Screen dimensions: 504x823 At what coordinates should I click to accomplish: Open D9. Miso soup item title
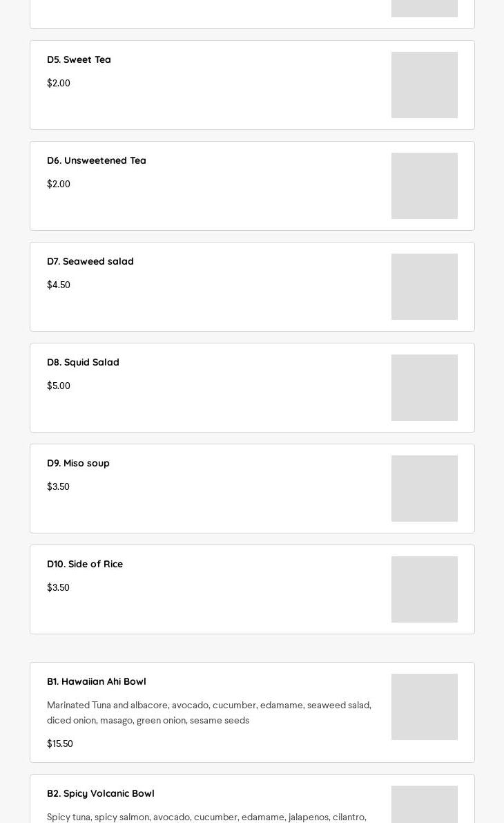pyautogui.click(x=78, y=463)
